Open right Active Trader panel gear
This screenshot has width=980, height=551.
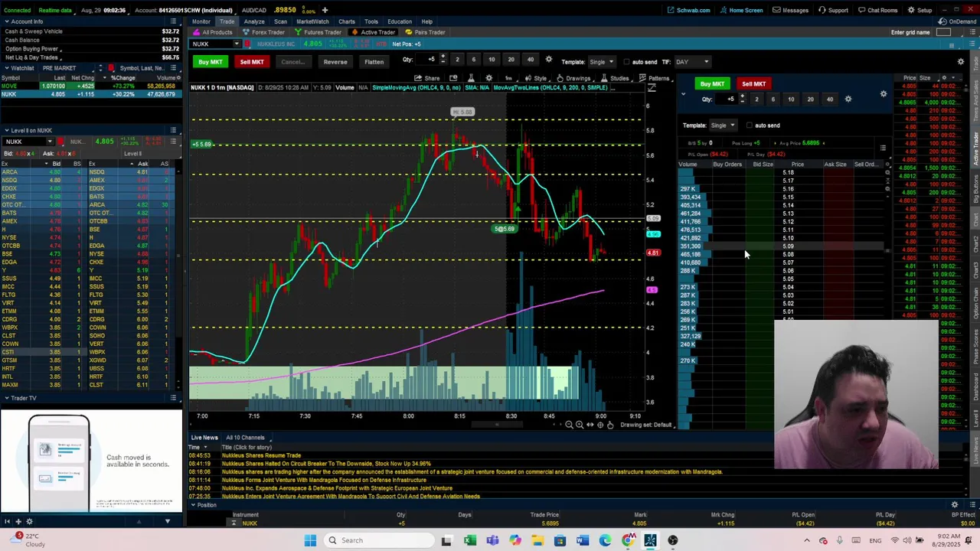tap(884, 94)
